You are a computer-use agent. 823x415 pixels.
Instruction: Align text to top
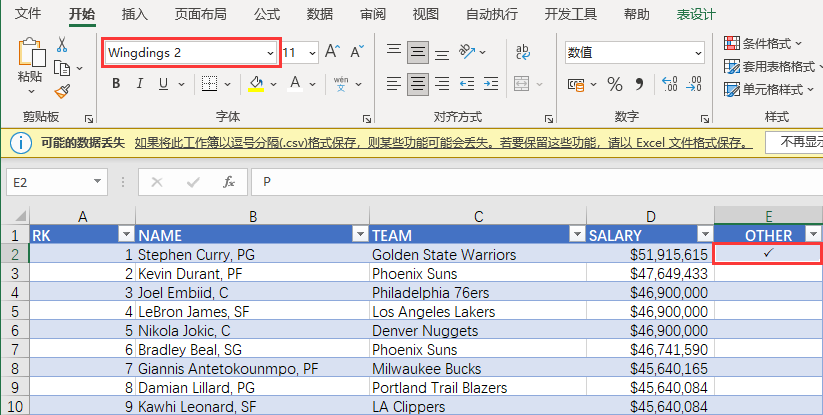[x=394, y=51]
